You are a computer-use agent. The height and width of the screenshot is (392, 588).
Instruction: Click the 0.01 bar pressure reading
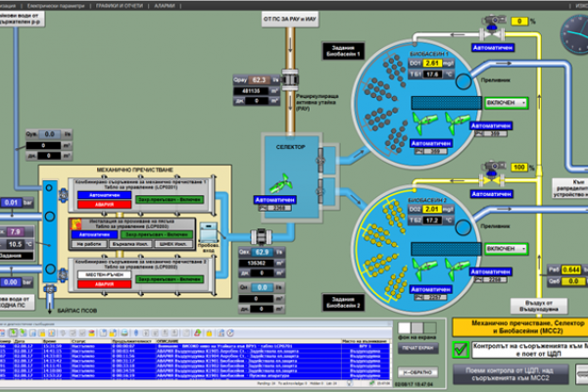pyautogui.click(x=11, y=203)
